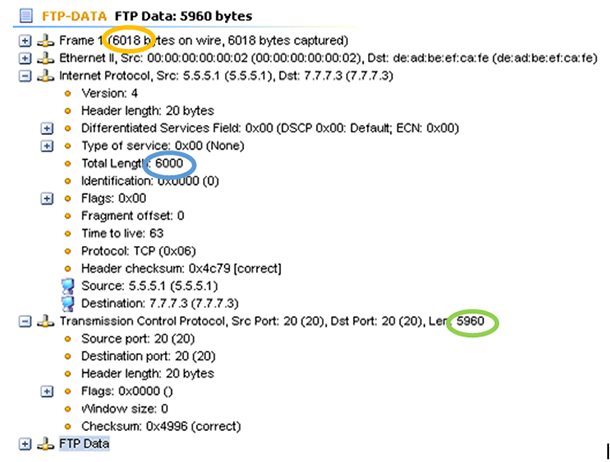Click the IP Source address computer icon
The image size is (610, 462).
[68, 286]
